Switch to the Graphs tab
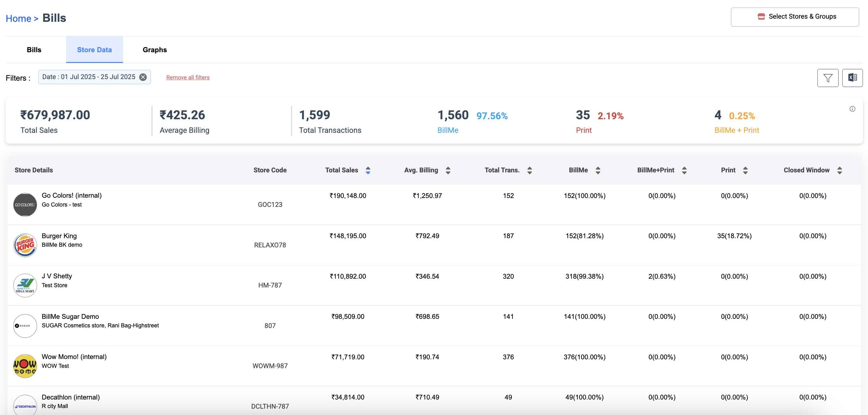Viewport: 868px width, 415px height. pyautogui.click(x=155, y=50)
